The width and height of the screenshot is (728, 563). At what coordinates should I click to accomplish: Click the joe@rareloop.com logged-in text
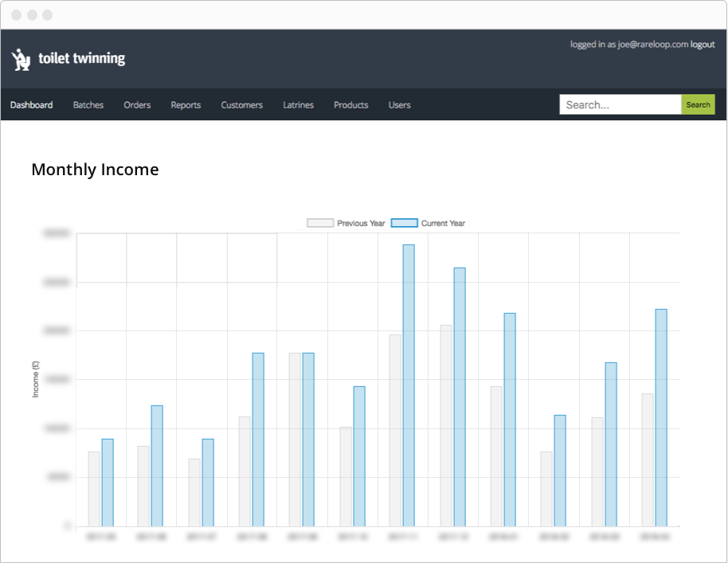(629, 45)
